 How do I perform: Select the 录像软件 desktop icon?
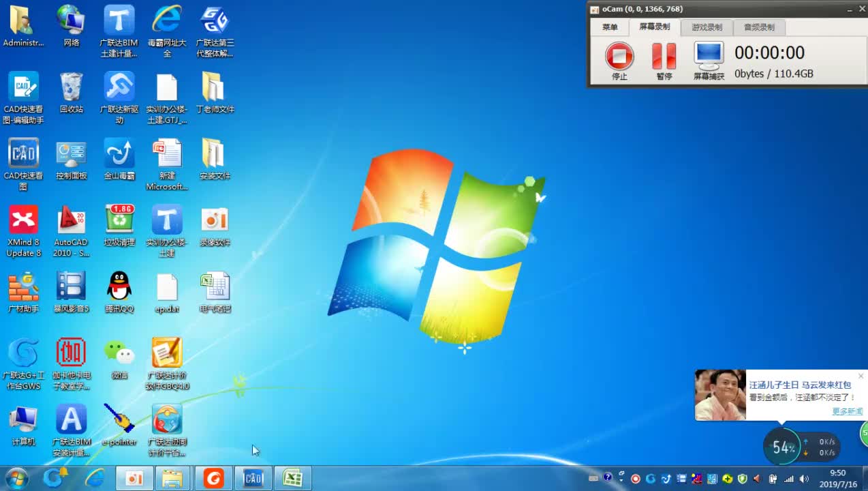click(215, 226)
